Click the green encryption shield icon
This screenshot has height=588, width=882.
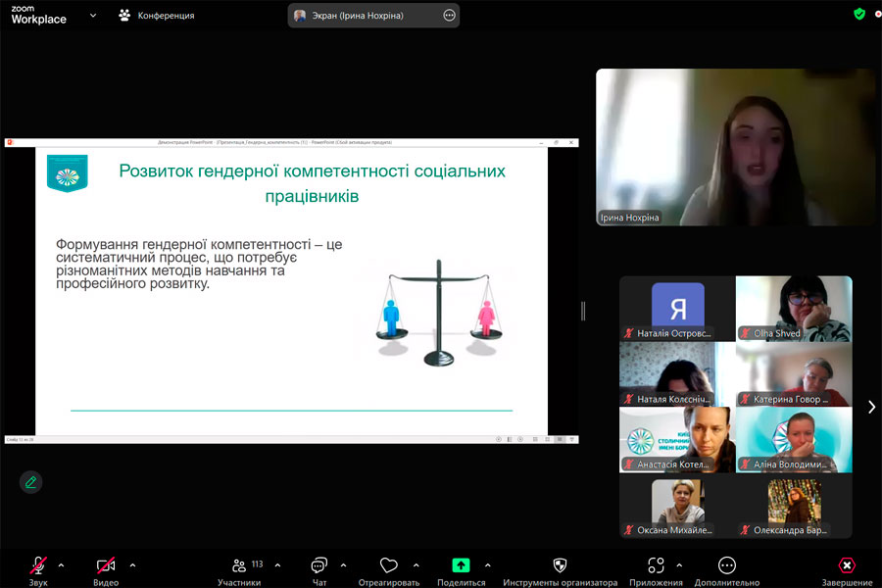(858, 14)
